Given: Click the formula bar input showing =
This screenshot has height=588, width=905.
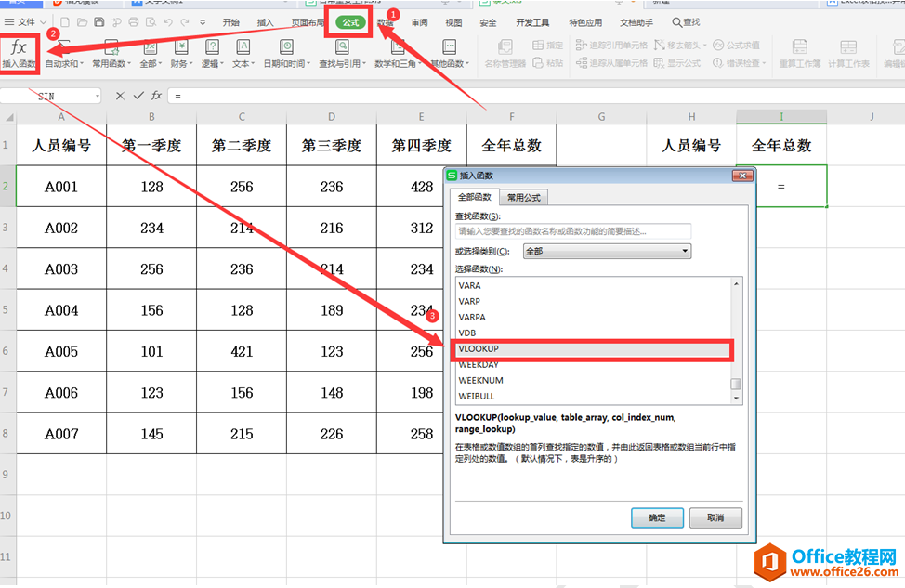Looking at the screenshot, I should (x=536, y=96).
